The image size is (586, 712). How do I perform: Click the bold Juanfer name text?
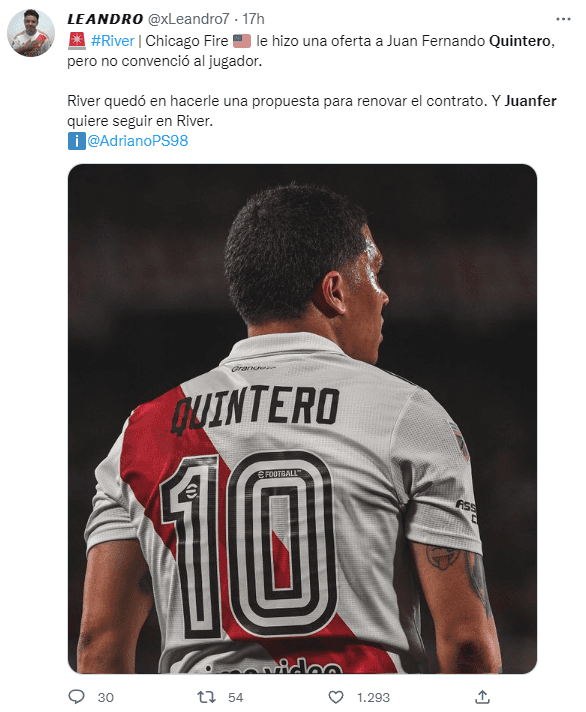pyautogui.click(x=530, y=101)
